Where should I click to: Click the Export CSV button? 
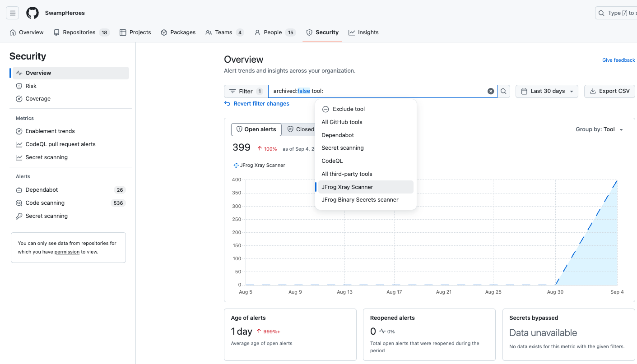609,91
